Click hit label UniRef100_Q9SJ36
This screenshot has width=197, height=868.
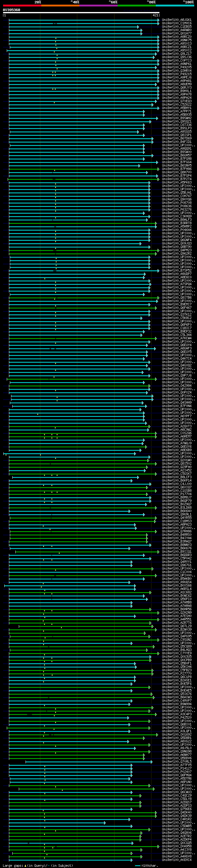(x=177, y=57)
